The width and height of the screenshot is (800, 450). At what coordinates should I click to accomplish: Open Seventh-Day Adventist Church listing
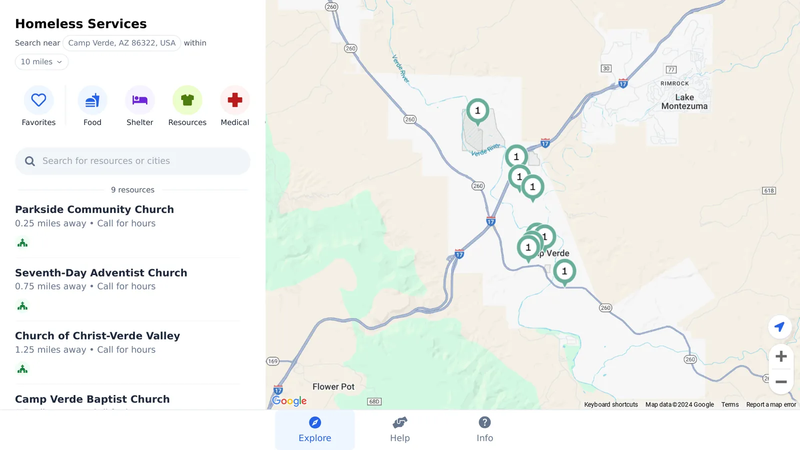101,272
